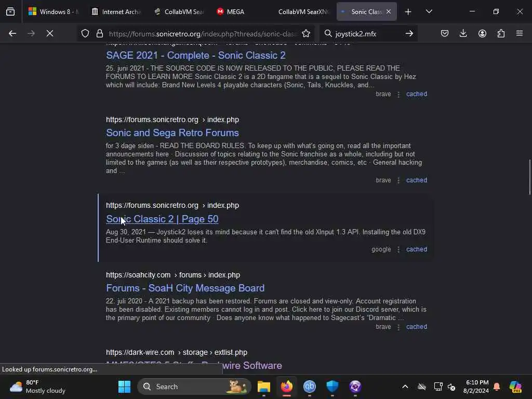This screenshot has width=532, height=399.
Task: Click the taskbar Search box
Action: pos(194,387)
